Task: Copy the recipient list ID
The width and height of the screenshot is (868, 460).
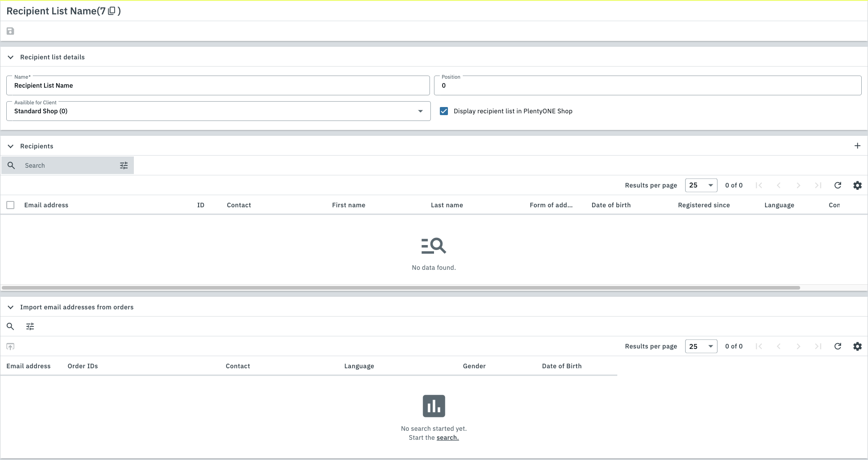Action: point(112,11)
